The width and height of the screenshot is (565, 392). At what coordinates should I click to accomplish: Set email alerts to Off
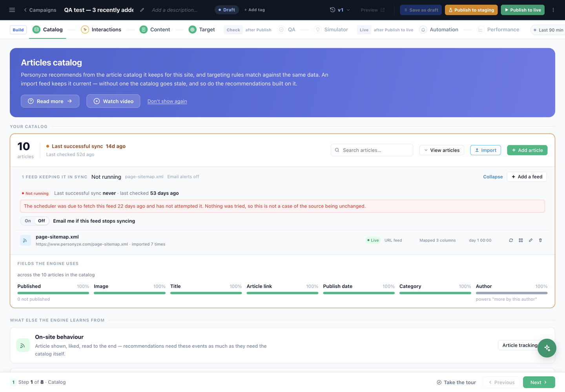point(42,221)
